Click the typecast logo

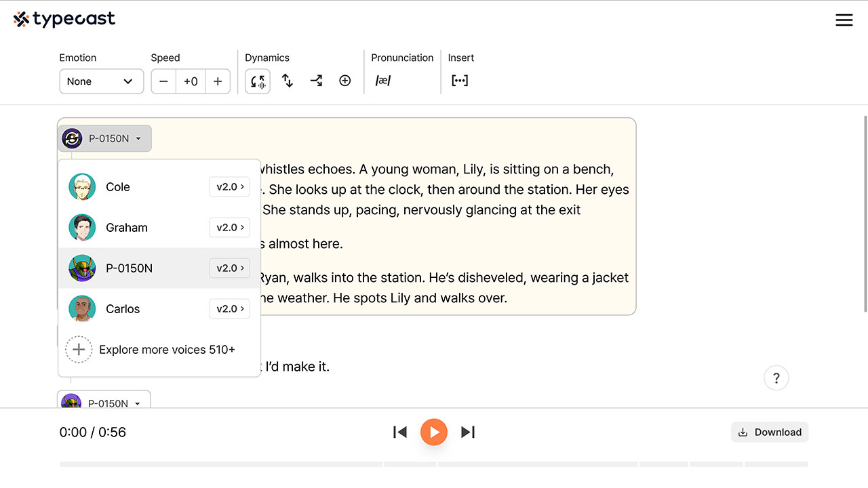(x=64, y=19)
